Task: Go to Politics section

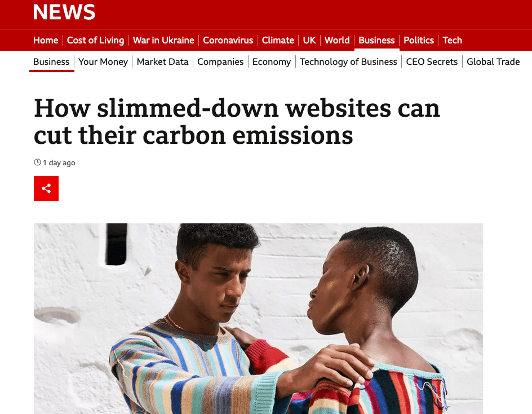Action: click(419, 40)
